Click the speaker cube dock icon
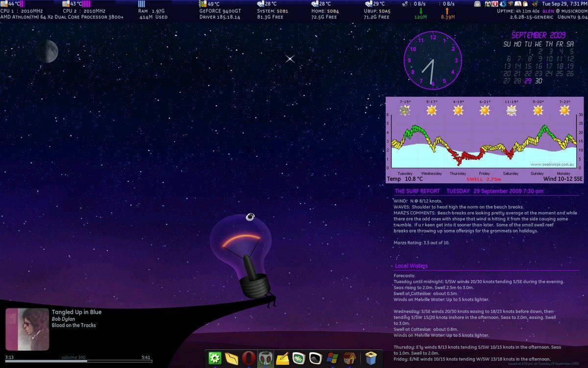Image resolution: width=588 pixels, height=368 pixels. click(x=265, y=358)
